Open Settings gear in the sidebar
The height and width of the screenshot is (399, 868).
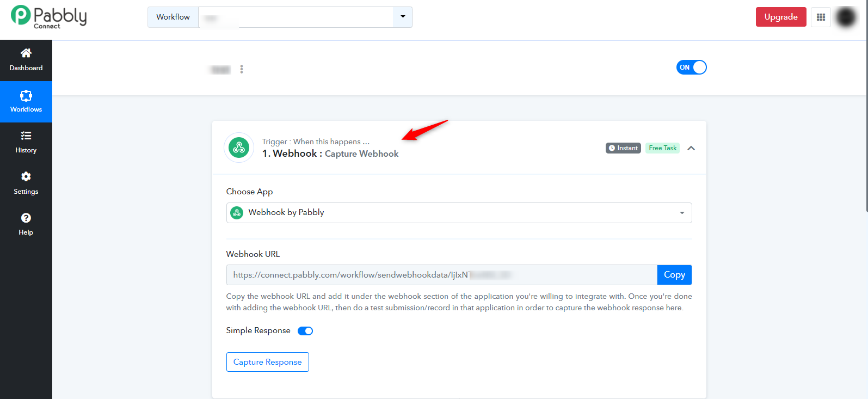26,176
